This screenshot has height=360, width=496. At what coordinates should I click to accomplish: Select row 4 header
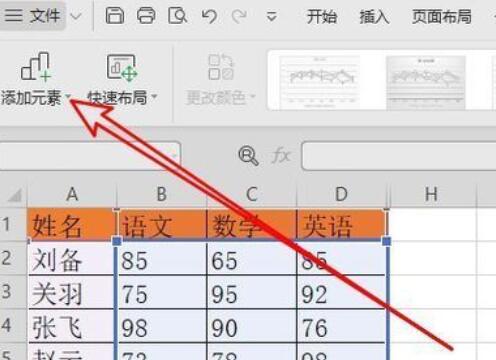point(13,325)
